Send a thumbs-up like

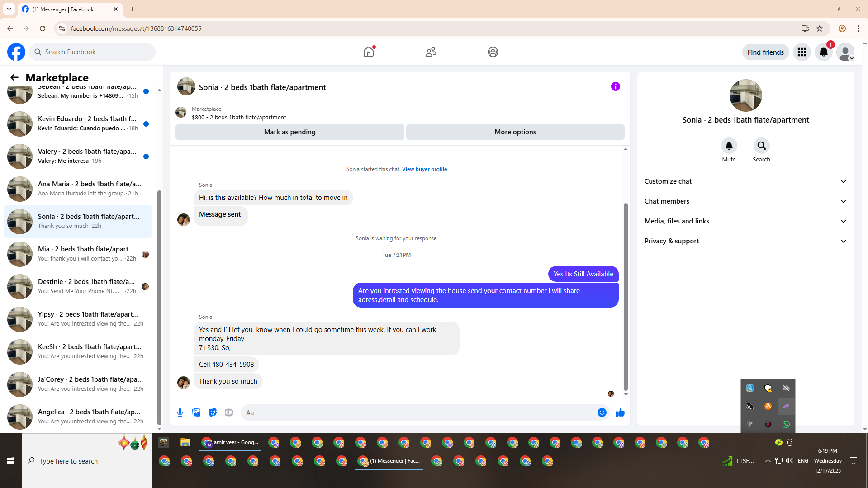(x=620, y=412)
